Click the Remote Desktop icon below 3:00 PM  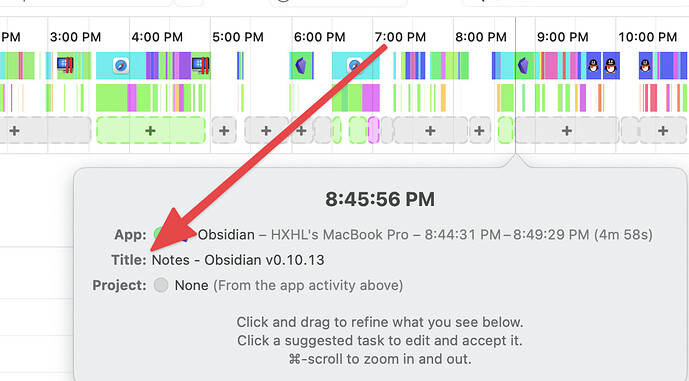click(65, 65)
